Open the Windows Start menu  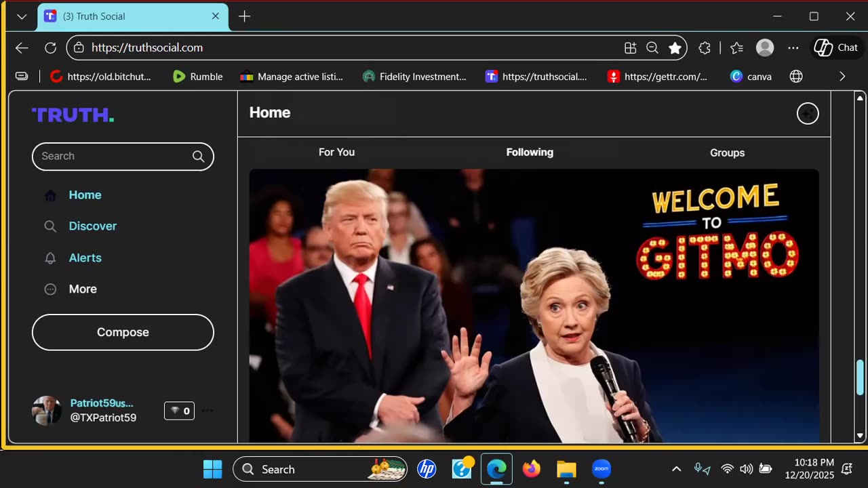(213, 469)
